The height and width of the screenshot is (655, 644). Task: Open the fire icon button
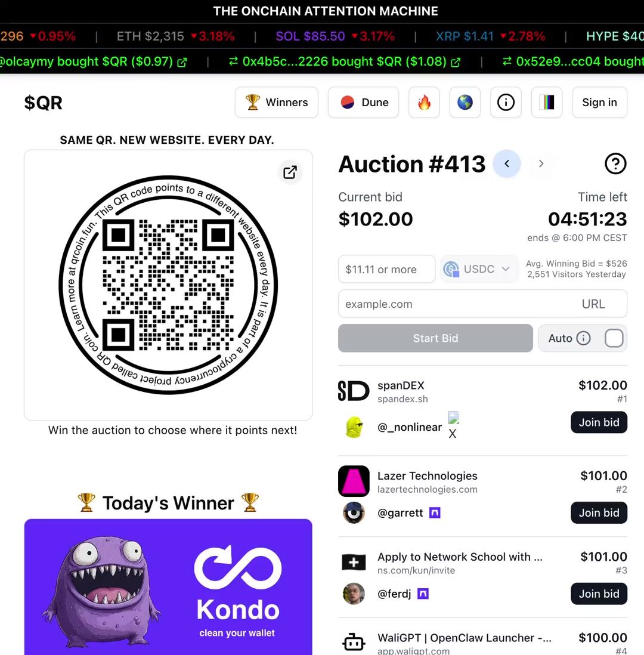(x=424, y=103)
